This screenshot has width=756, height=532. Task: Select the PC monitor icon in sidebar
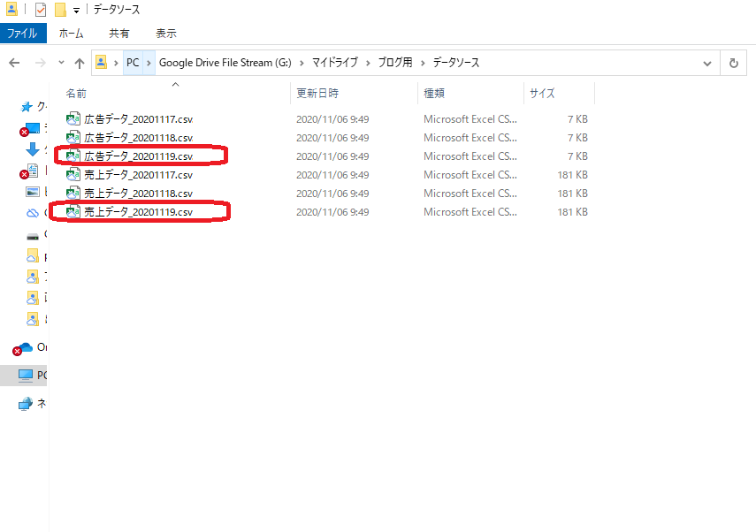click(x=27, y=376)
